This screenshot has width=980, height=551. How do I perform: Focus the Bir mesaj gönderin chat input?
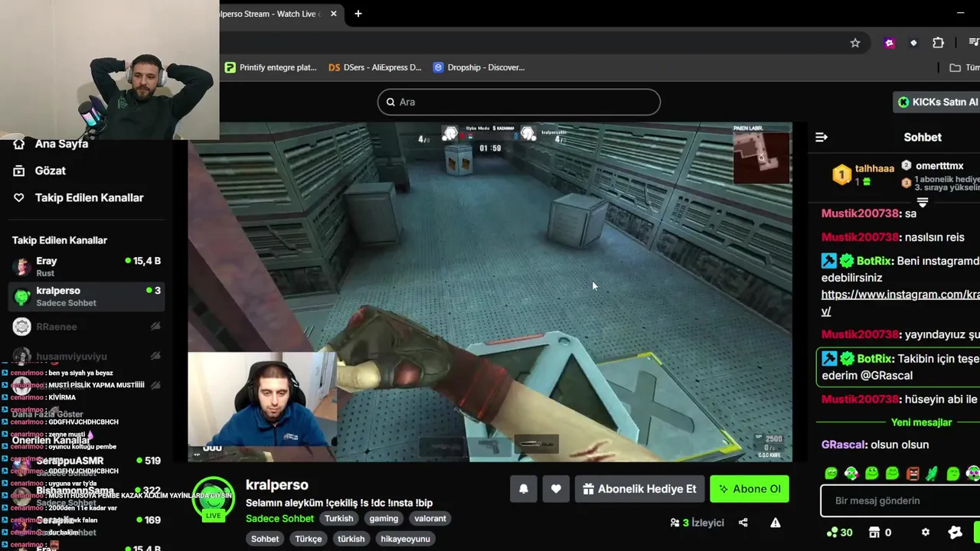coord(900,500)
